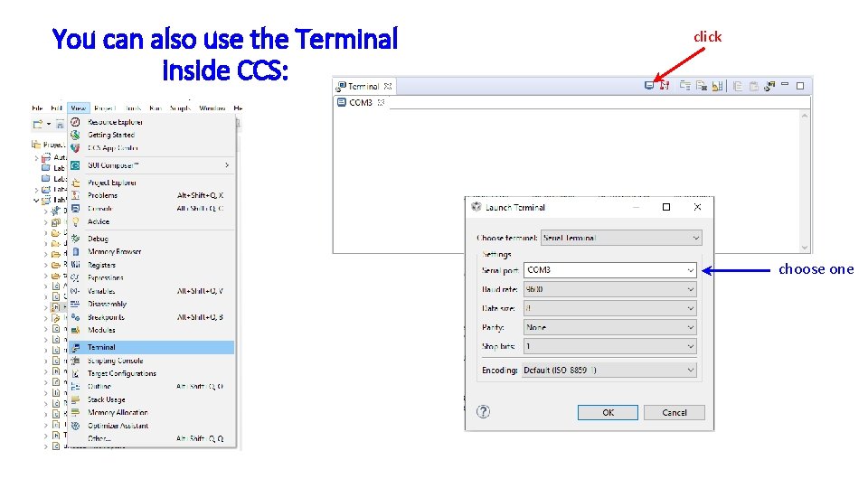
Task: Open the Baud rate dropdown
Action: click(610, 289)
